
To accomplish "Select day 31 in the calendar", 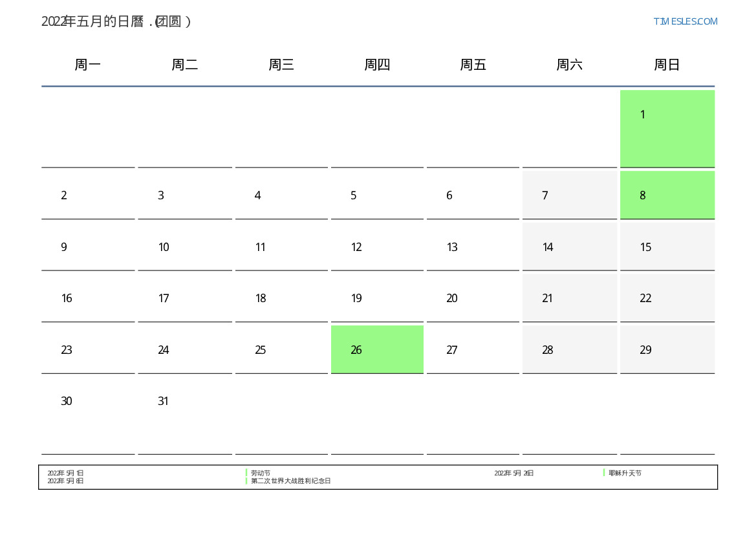I will (185, 415).
